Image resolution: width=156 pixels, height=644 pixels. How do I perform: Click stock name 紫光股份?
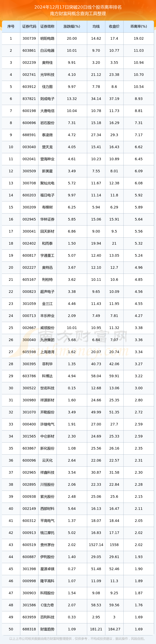pos(47,496)
